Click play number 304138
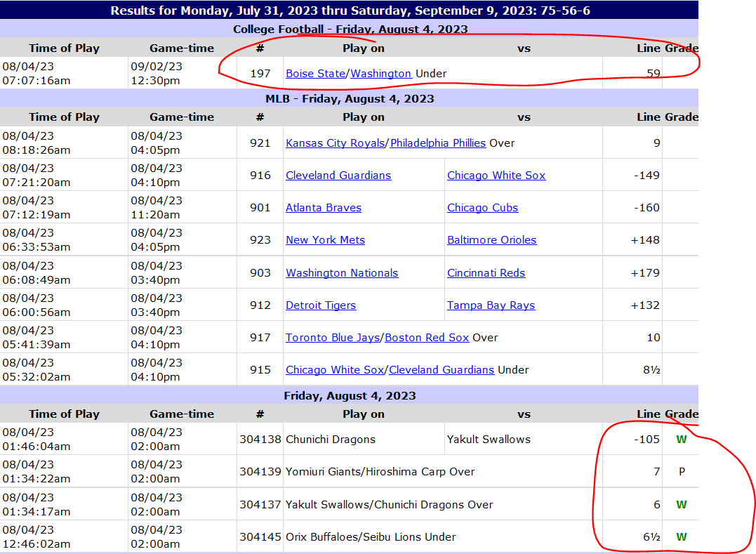The height and width of the screenshot is (554, 756). (260, 440)
